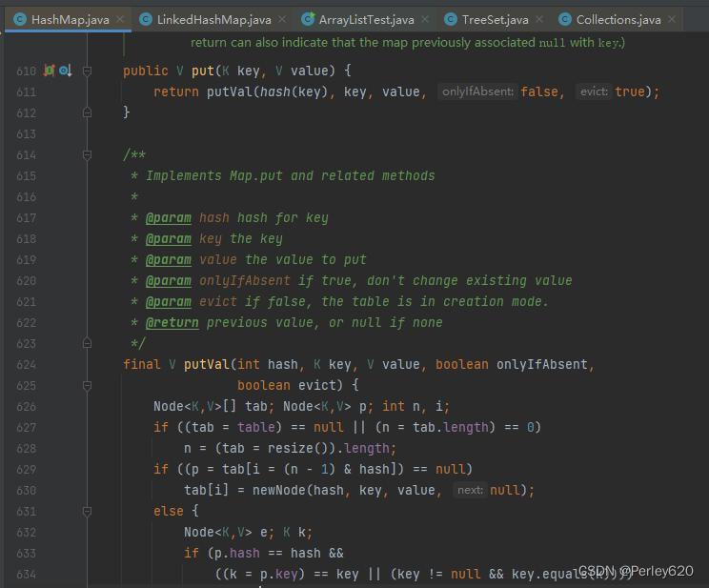Click the @param tag for value on line 619
This screenshot has height=588, width=709.
(x=169, y=260)
